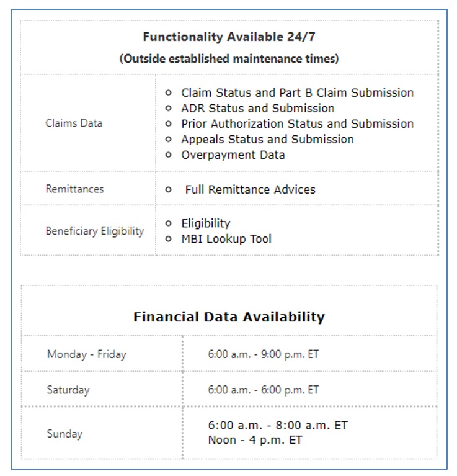
Task: Open Claim Status and Part B Claim Submission
Action: pos(297,92)
